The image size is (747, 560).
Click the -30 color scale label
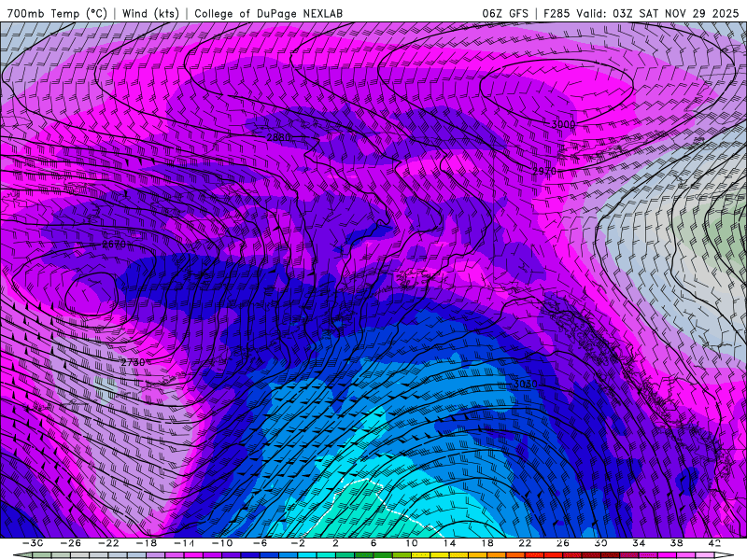tap(34, 543)
